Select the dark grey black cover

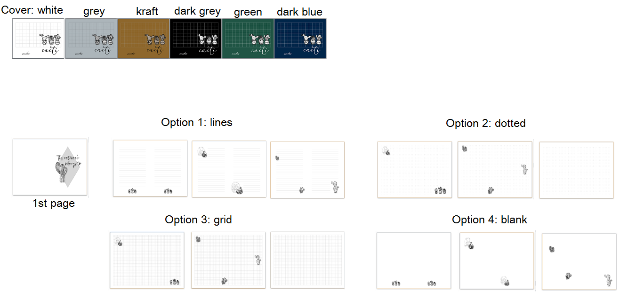click(195, 39)
